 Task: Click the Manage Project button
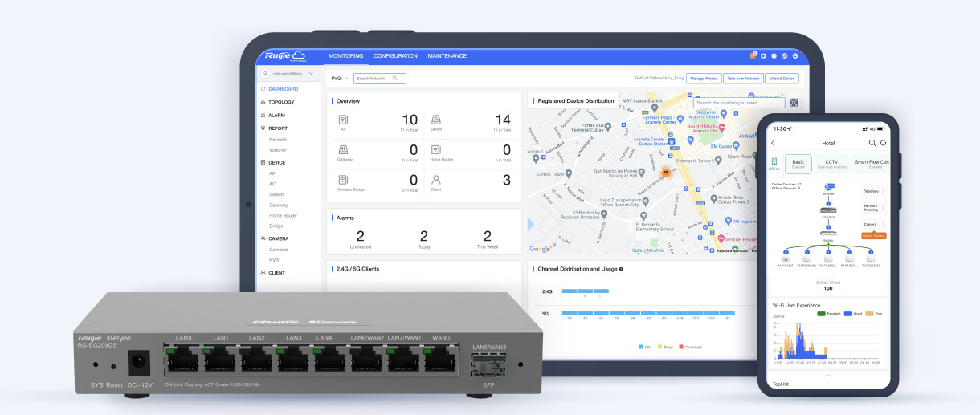point(703,79)
